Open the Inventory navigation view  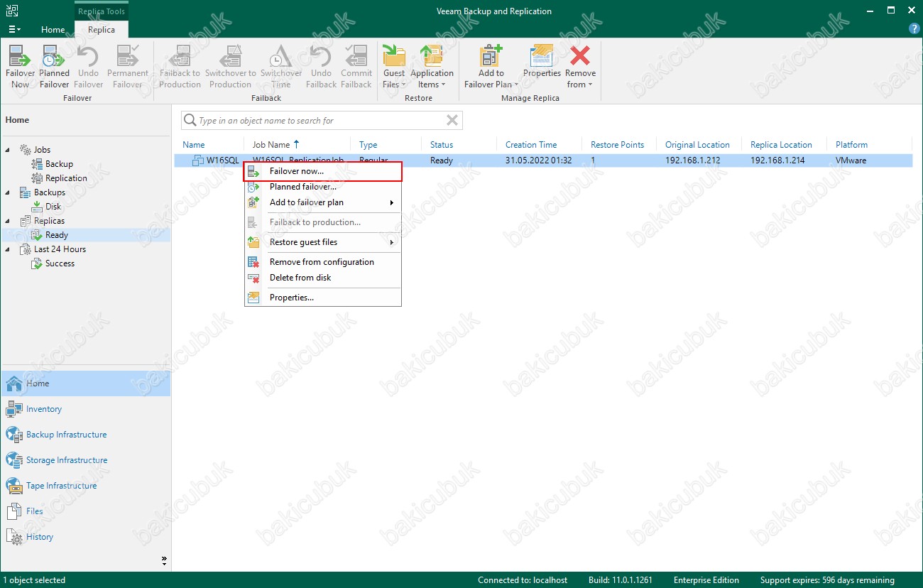pos(85,409)
